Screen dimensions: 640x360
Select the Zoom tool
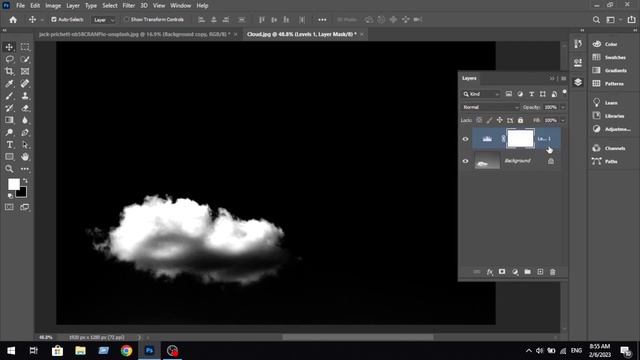(9, 169)
